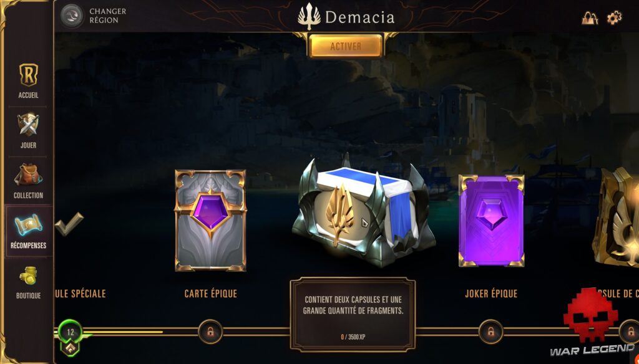The width and height of the screenshot is (639, 364).
Task: Click the completed reward checkmark
Action: tap(69, 224)
